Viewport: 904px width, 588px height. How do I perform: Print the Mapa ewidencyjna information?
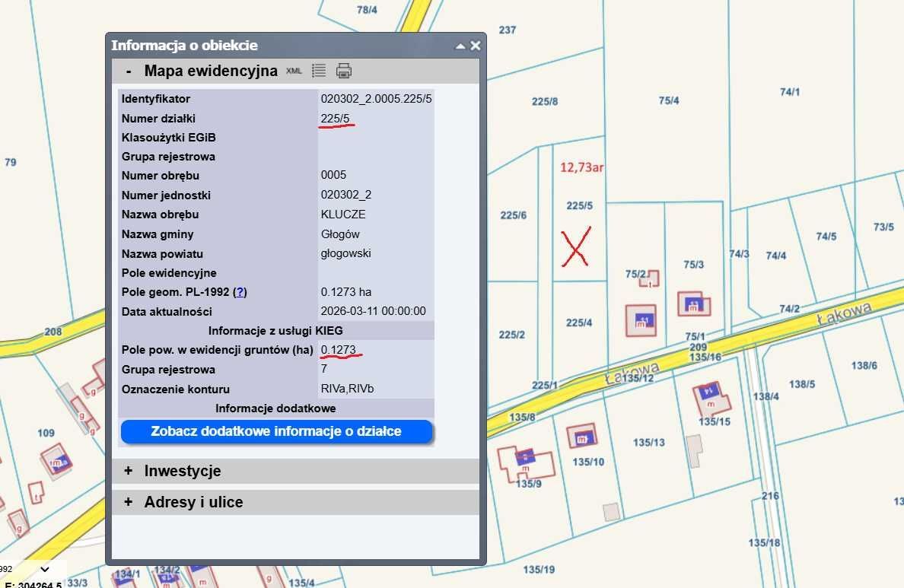pyautogui.click(x=343, y=71)
